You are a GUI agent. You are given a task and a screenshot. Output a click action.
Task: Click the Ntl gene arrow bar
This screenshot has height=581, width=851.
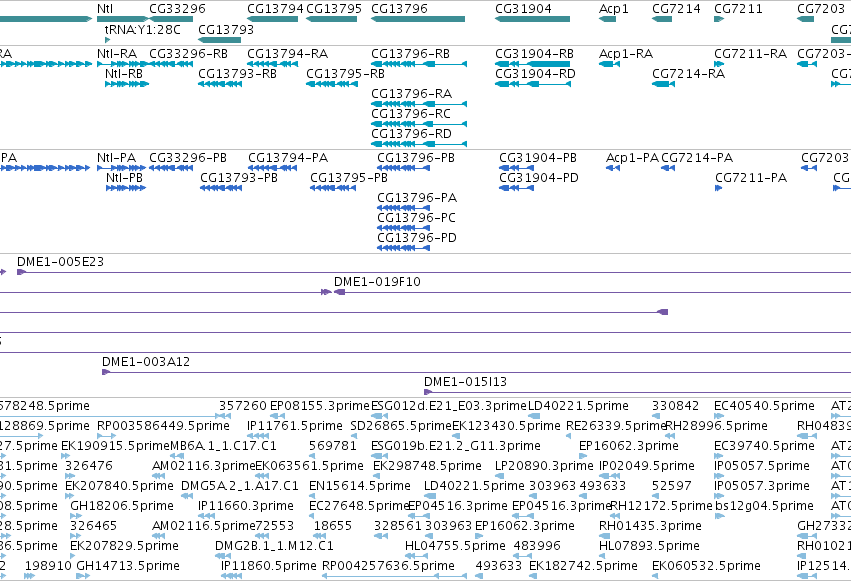(122, 19)
